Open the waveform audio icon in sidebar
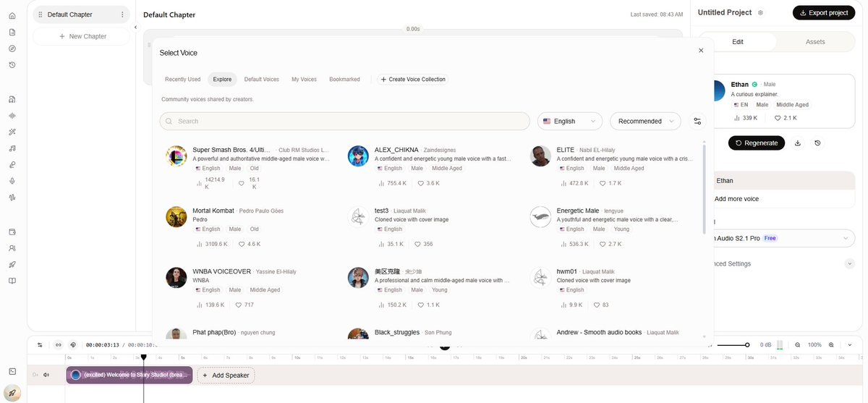868x403 pixels. (12, 116)
